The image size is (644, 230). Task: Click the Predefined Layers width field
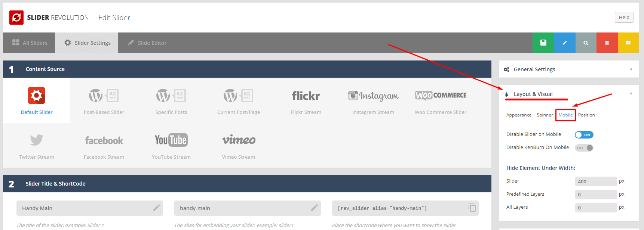click(x=596, y=195)
